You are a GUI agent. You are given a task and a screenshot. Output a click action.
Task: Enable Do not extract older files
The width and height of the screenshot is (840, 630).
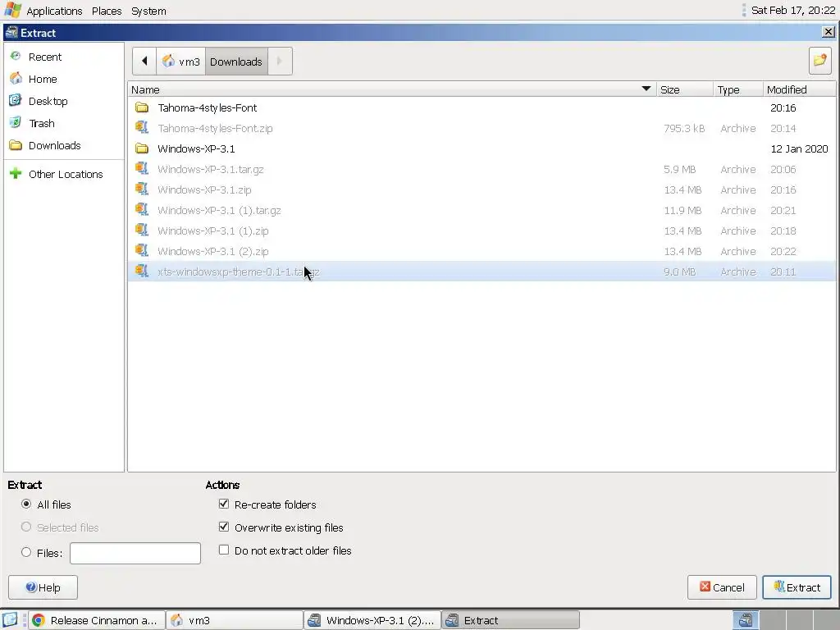[x=224, y=550]
